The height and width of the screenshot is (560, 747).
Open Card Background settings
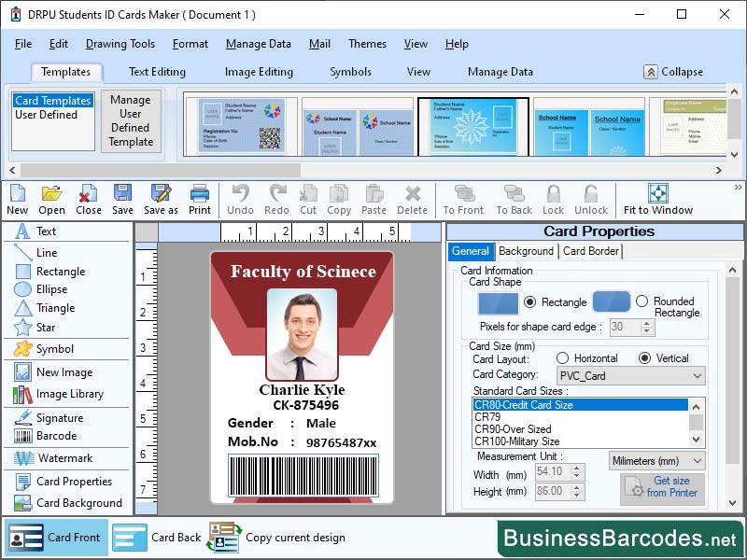[67, 503]
